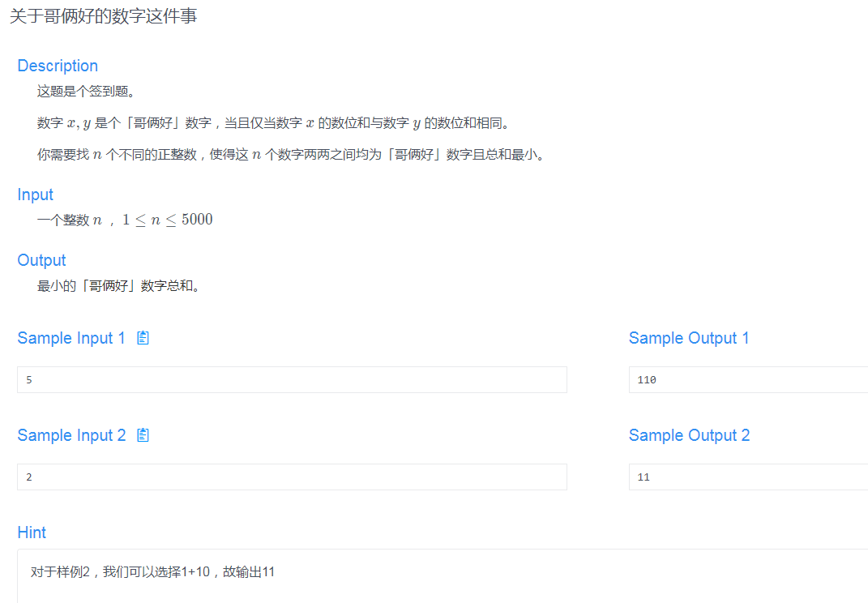Click the Description section heading
The width and height of the screenshot is (868, 603).
coord(58,66)
